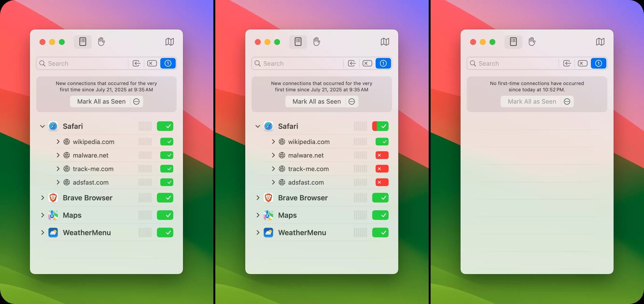Click the blue new-connections filter icon in the left window
The width and height of the screenshot is (644, 304).
pos(168,63)
